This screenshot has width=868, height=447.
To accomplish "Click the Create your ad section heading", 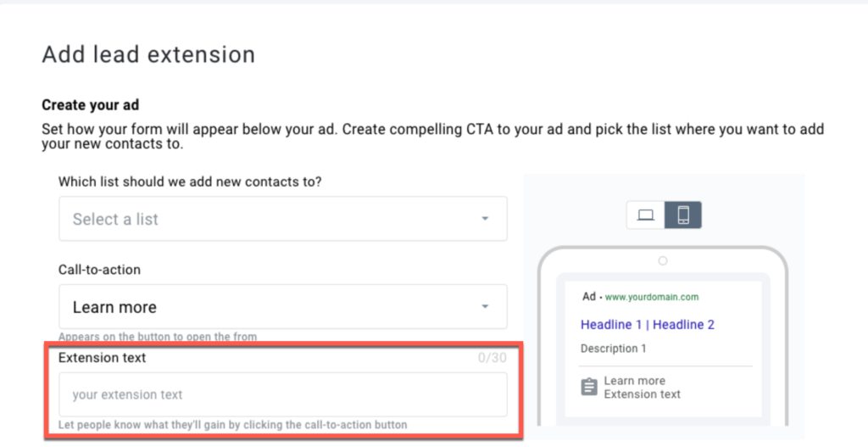I will 90,104.
